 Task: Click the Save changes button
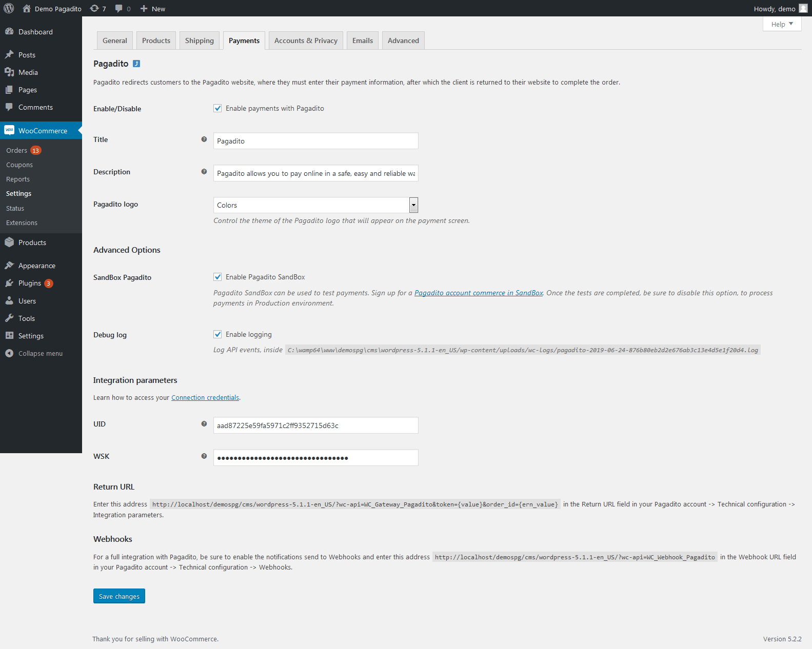click(119, 596)
